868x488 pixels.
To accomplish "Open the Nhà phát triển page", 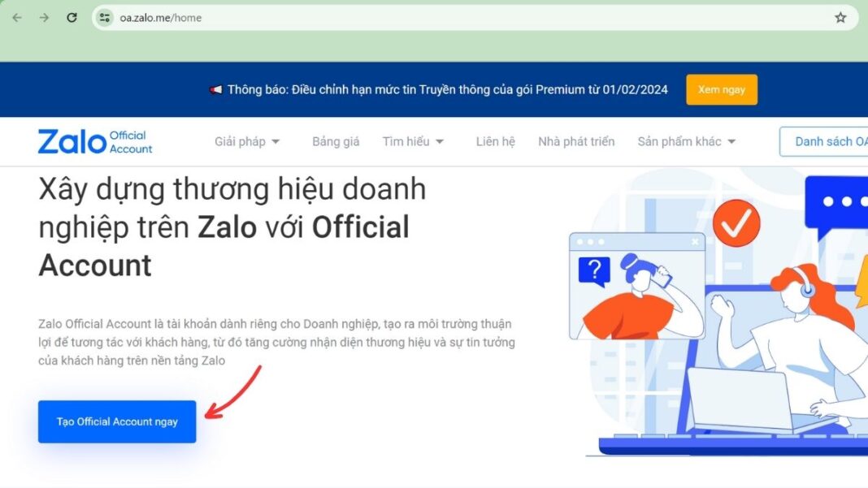I will click(576, 141).
